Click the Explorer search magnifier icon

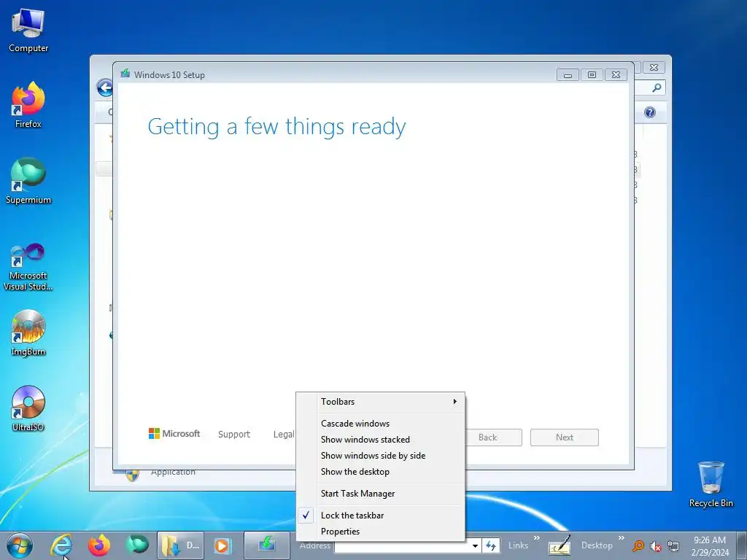(657, 87)
